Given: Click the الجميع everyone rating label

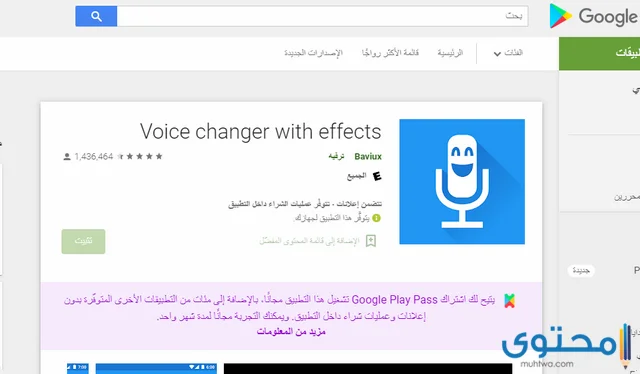Looking at the screenshot, I should click(357, 176).
